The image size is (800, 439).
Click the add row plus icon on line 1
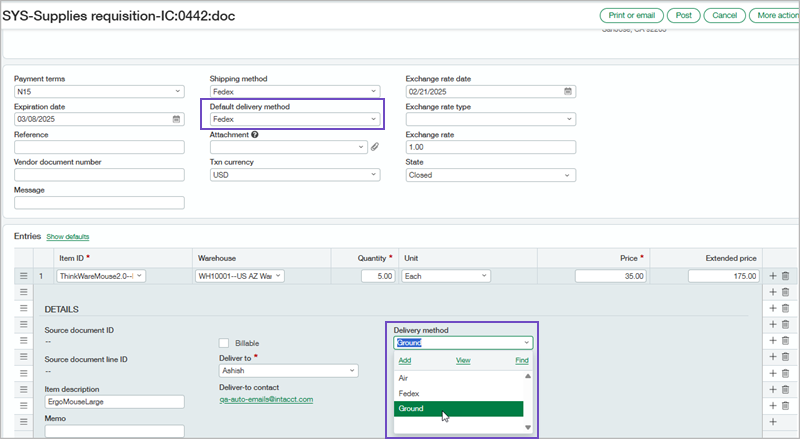pyautogui.click(x=772, y=275)
